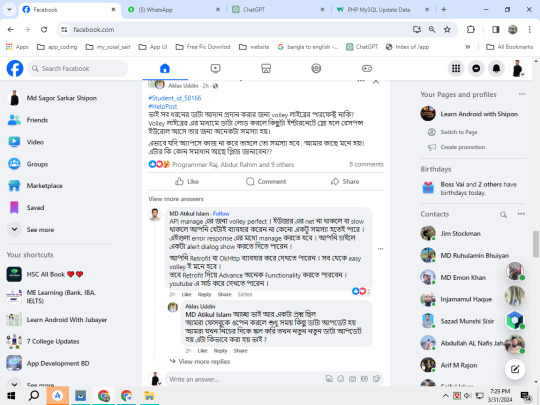Open the 8 comments count
This screenshot has width=540, height=405.
click(x=366, y=164)
